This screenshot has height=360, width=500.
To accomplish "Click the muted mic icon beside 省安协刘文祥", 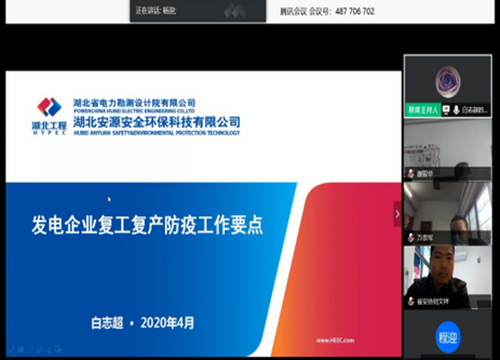I will pyautogui.click(x=411, y=301).
